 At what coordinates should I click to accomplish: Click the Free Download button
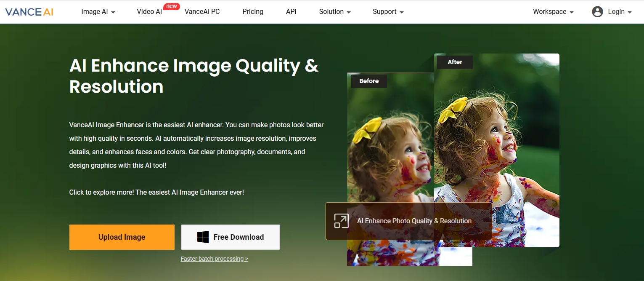click(x=231, y=237)
